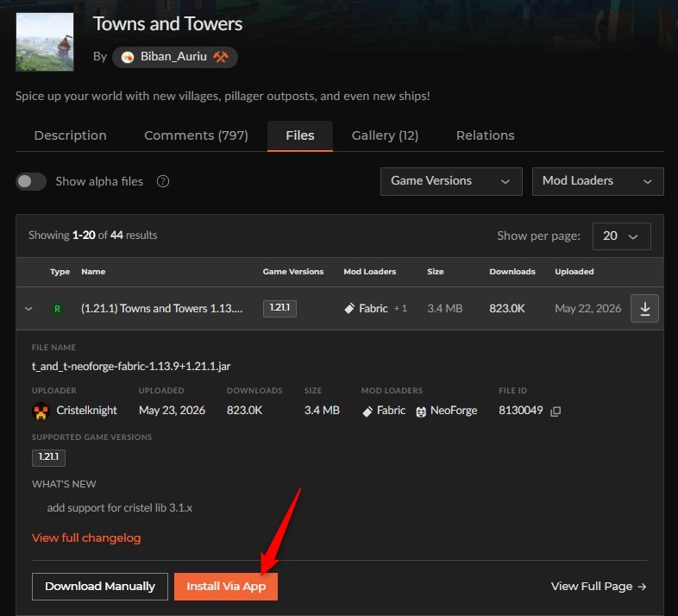The image size is (678, 616).
Task: Click 823.0K downloads value in file row
Action: (x=506, y=309)
